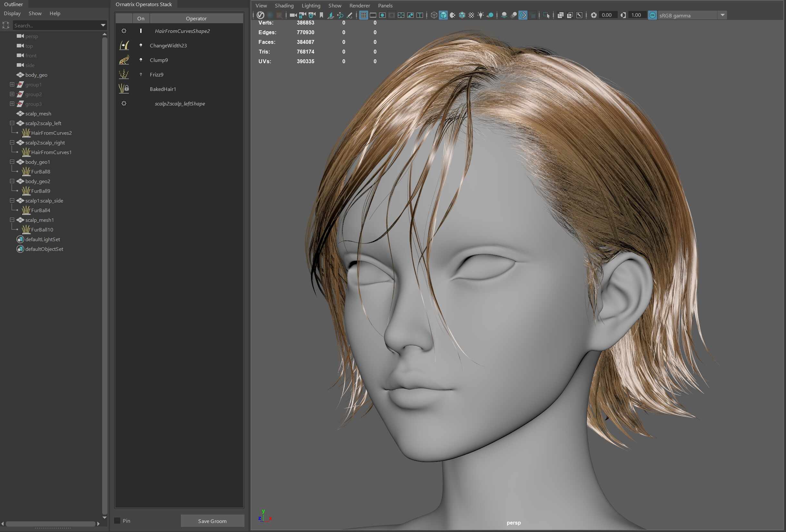This screenshot has width=786, height=532.
Task: Click the Select Camera icon
Action: 293,15
